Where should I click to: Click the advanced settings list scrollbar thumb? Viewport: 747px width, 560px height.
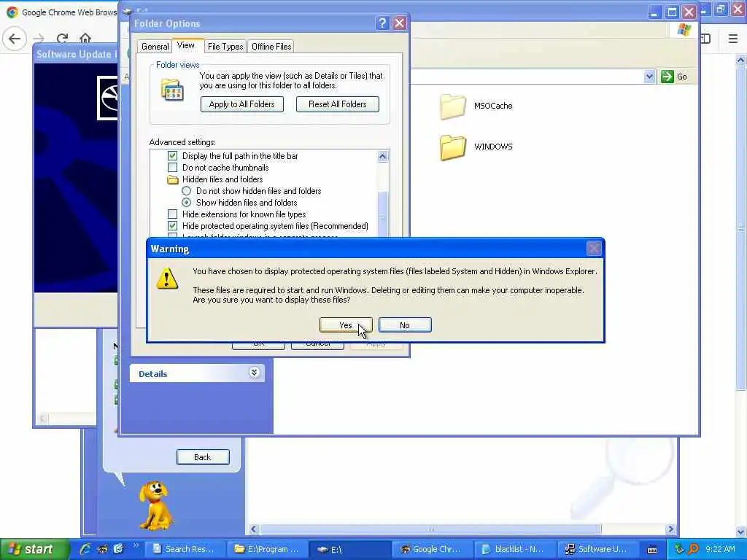coord(382,213)
